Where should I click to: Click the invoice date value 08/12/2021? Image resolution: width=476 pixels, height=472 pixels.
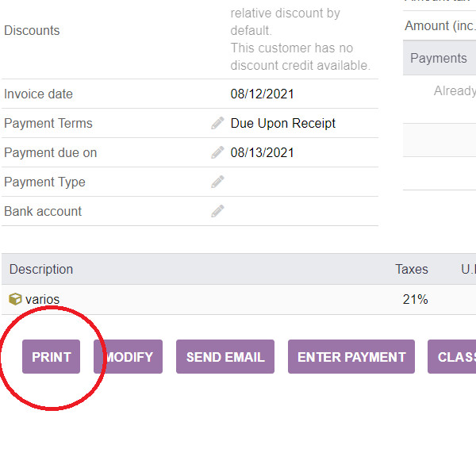coord(262,94)
